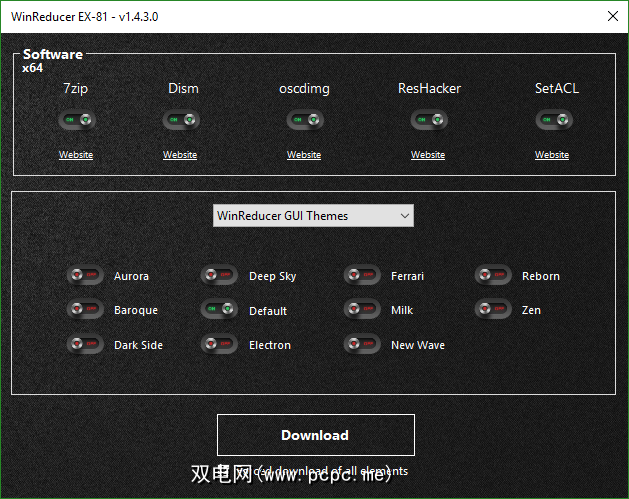This screenshot has height=499, width=629.
Task: Click the 7zip software name
Action: click(75, 89)
